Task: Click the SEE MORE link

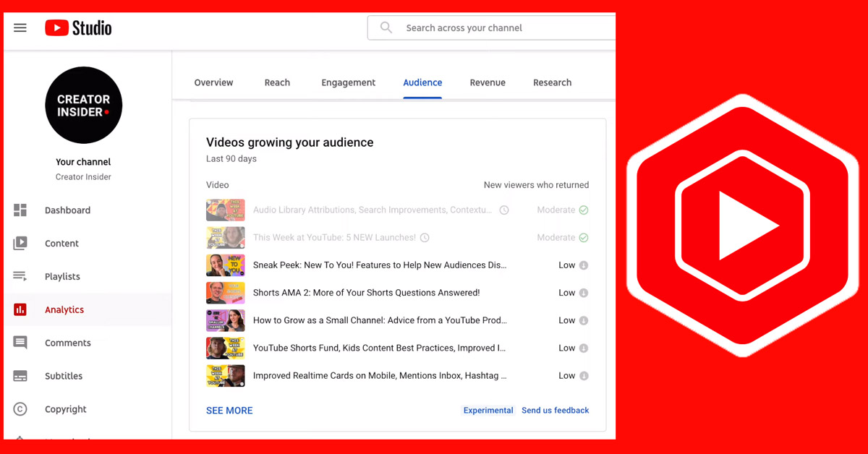Action: point(229,411)
